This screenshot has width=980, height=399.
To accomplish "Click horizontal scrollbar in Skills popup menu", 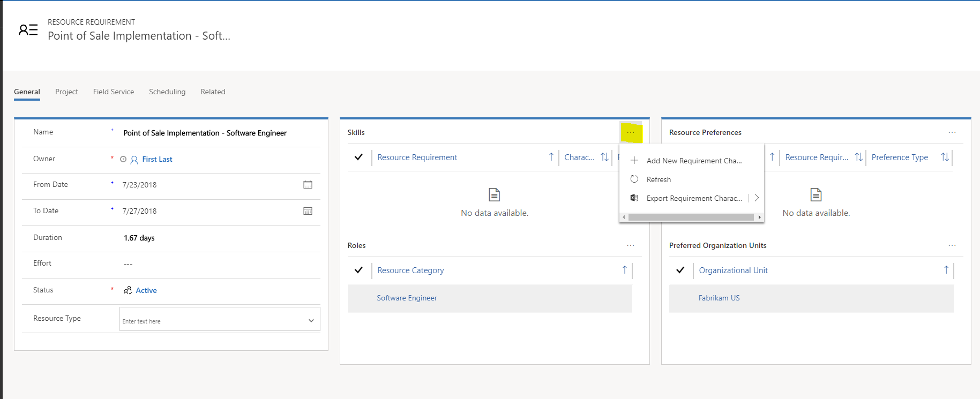I will (x=691, y=217).
